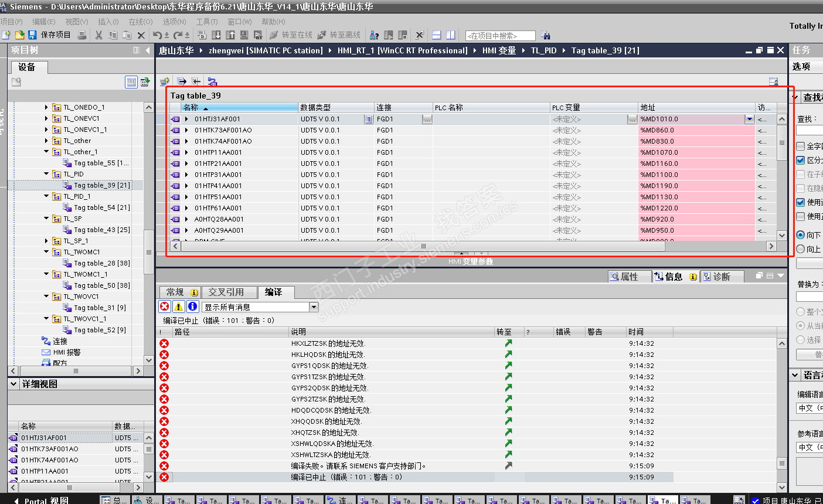Copy selection via the toolbar copy icon
The width and height of the screenshot is (823, 504).
click(x=113, y=35)
